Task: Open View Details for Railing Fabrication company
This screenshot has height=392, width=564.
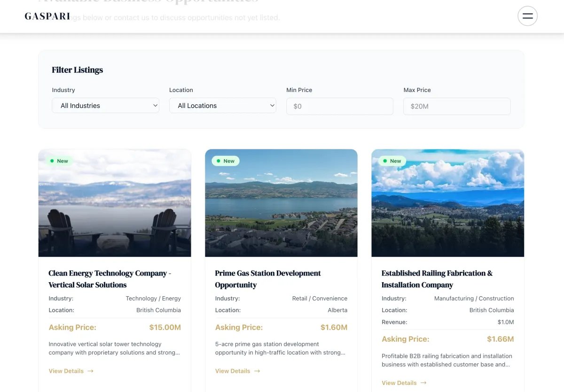Action: point(399,383)
